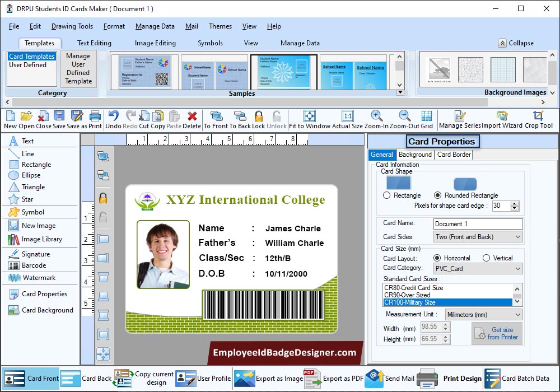Zoom-In on the card
Image resolution: width=560 pixels, height=392 pixels.
pos(376,120)
